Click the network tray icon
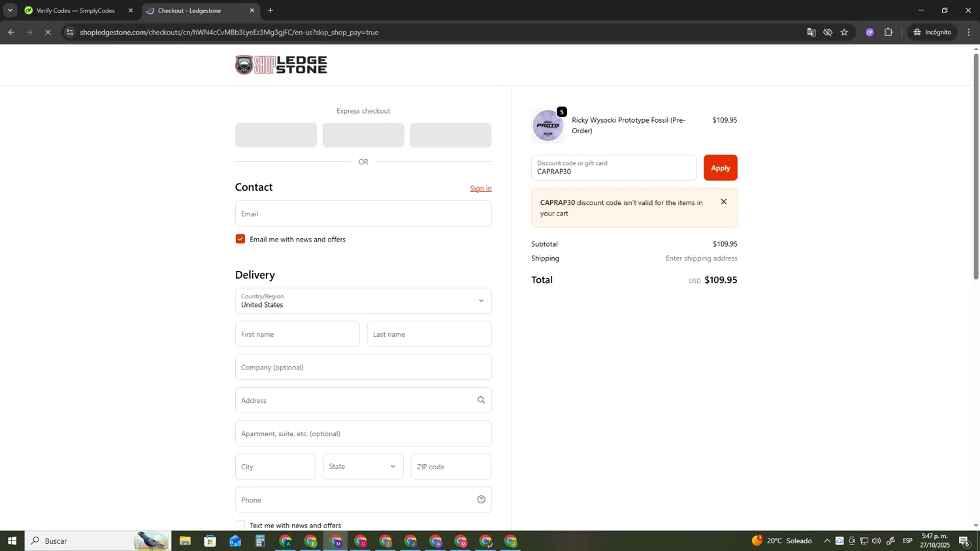 (x=864, y=541)
